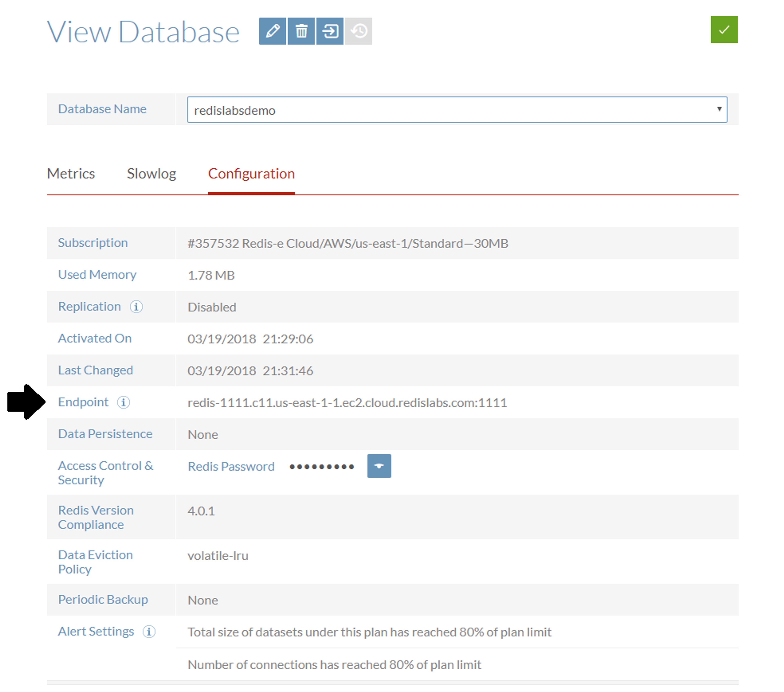Click the greyed-out restore history icon

[359, 31]
